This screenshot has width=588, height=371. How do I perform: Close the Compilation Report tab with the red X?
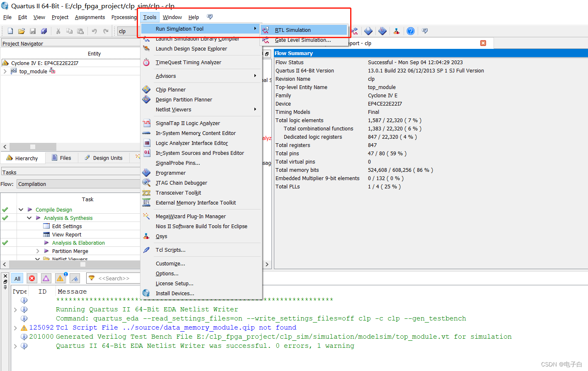[483, 43]
